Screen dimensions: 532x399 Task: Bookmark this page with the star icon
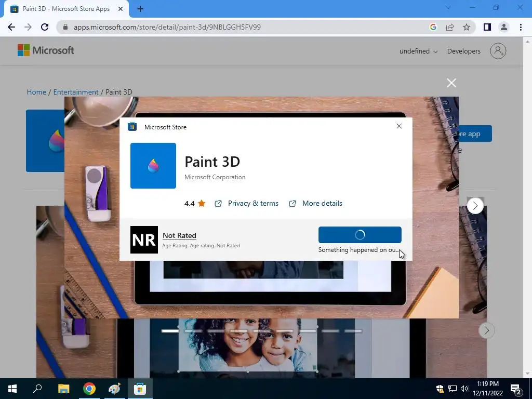coord(467,27)
